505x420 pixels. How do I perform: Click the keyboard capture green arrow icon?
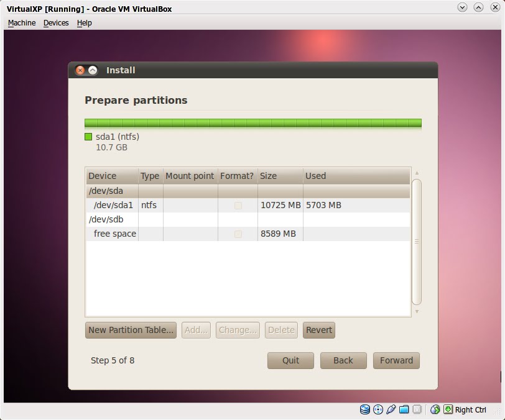(448, 409)
